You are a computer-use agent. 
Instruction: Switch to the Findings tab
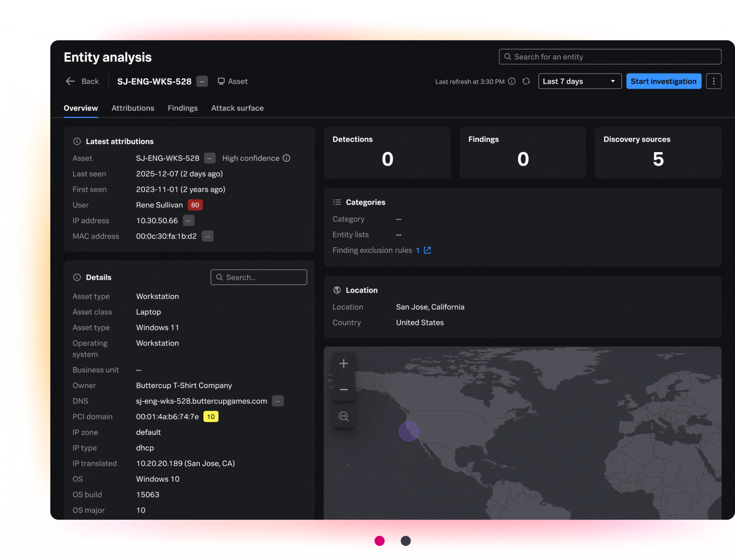182,108
